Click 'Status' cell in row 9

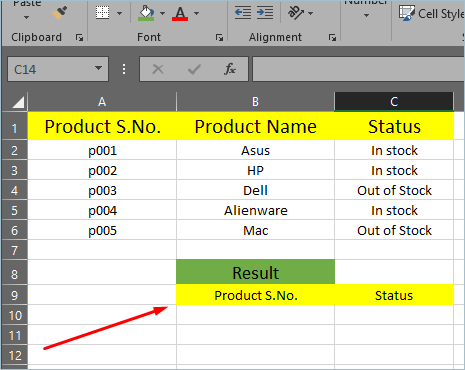point(394,295)
